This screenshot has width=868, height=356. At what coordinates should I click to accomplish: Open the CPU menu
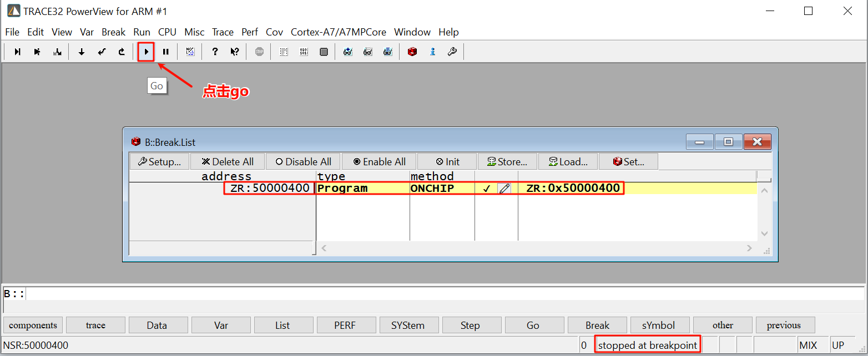[167, 32]
